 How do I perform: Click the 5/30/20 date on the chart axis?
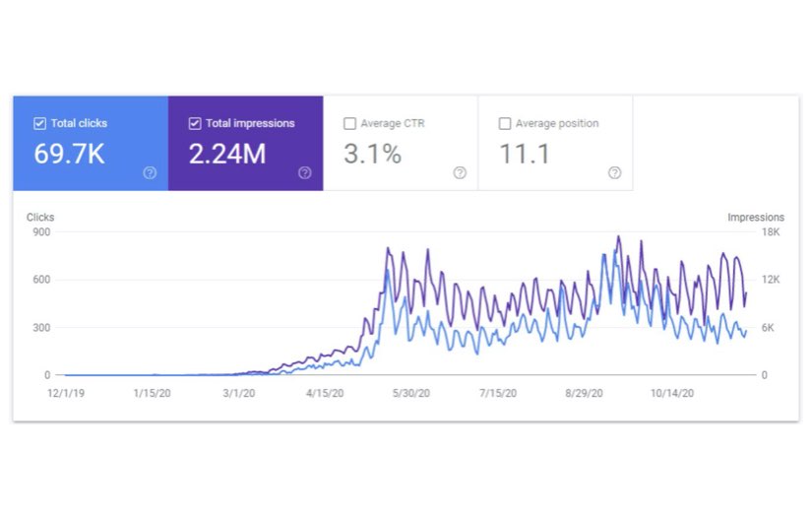411,393
